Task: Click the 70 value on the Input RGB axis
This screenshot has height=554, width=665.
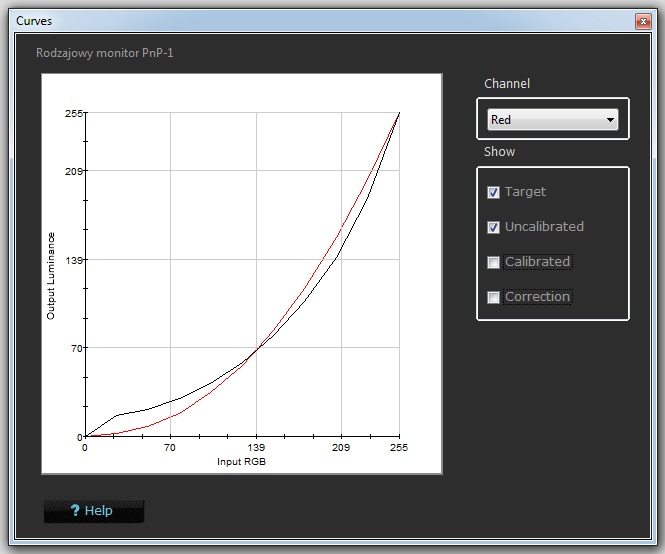Action: point(170,448)
